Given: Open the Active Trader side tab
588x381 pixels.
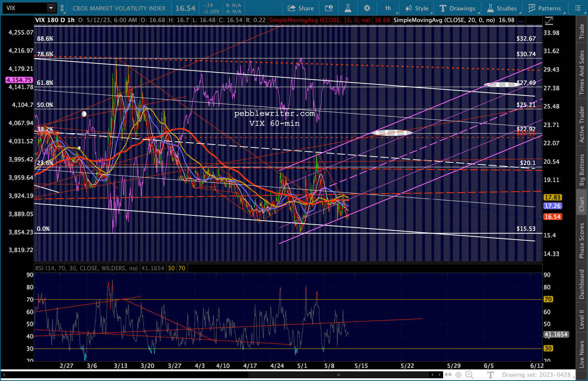Looking at the screenshot, I should pyautogui.click(x=581, y=124).
